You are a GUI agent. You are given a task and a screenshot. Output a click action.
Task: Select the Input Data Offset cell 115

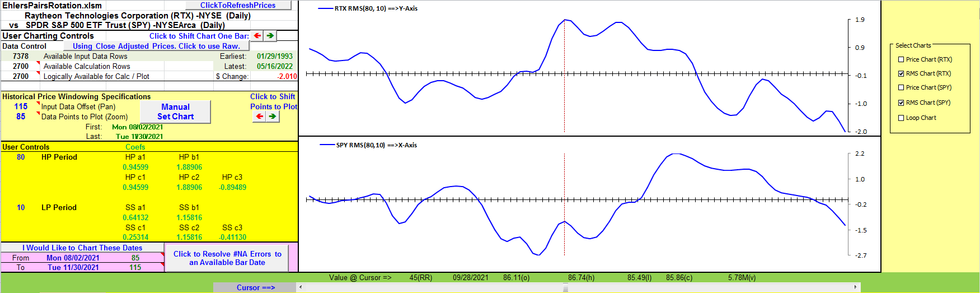pyautogui.click(x=21, y=106)
